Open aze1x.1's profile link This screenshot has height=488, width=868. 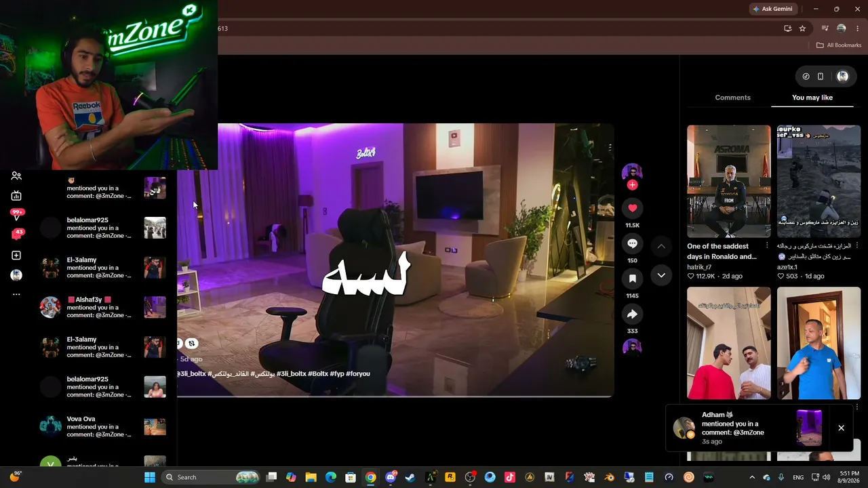click(x=787, y=267)
